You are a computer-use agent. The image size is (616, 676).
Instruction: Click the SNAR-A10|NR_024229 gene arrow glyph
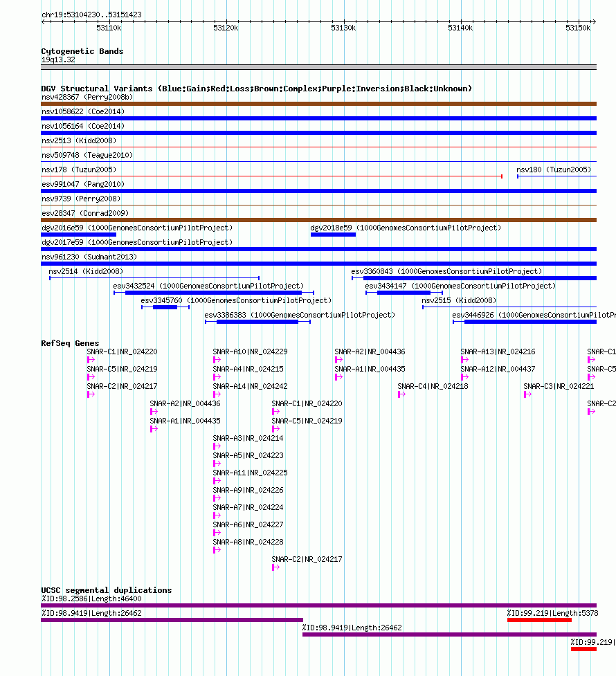point(217,360)
